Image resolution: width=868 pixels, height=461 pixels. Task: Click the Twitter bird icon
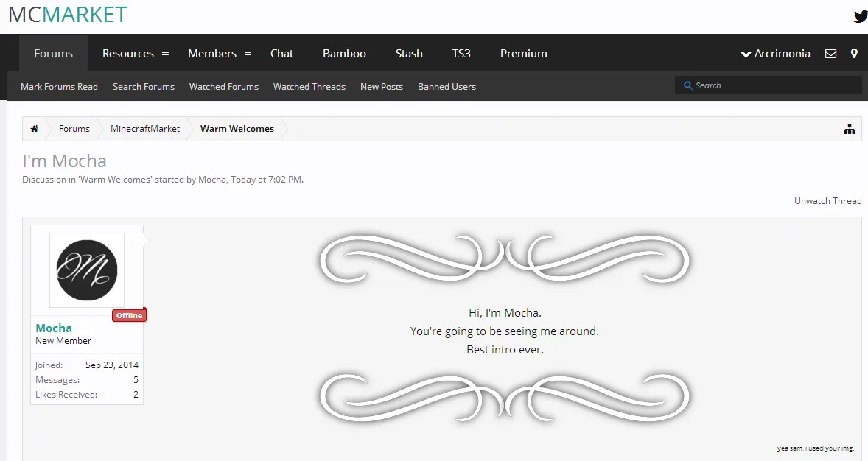(860, 17)
